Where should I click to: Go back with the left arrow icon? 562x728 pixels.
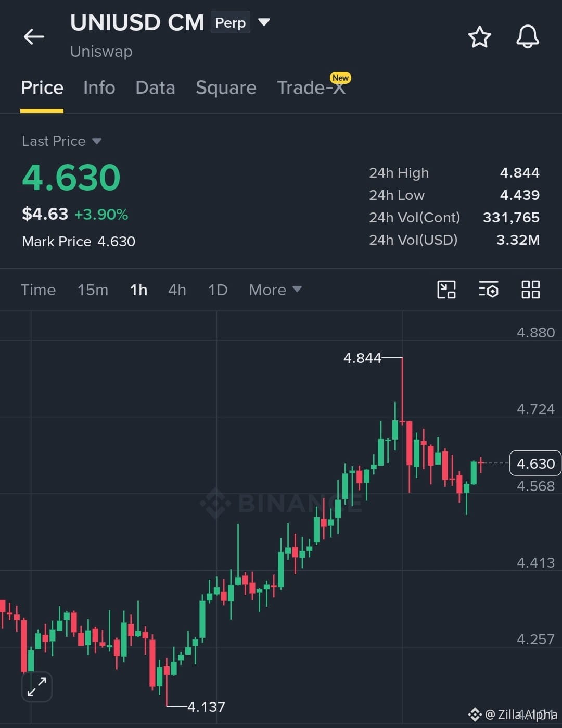click(34, 36)
